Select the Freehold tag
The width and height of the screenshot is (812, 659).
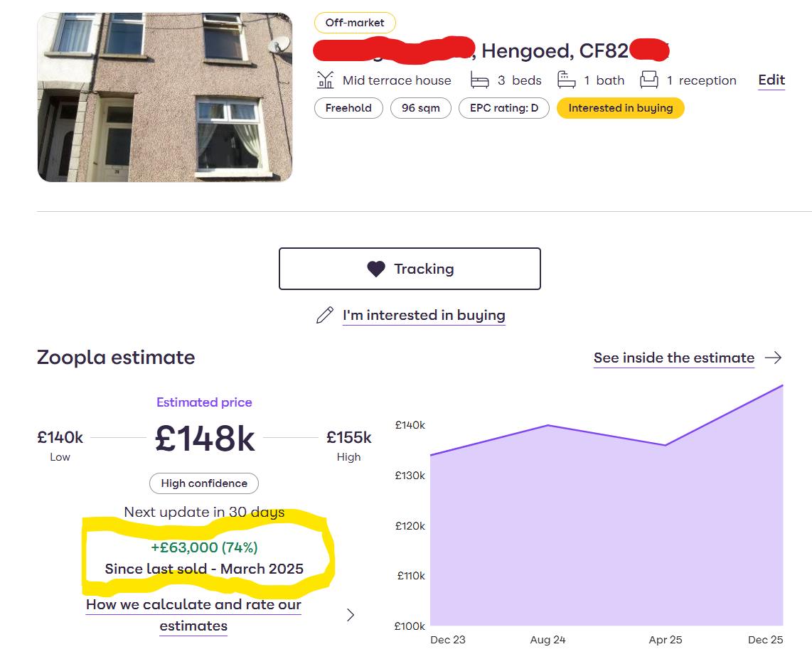348,108
